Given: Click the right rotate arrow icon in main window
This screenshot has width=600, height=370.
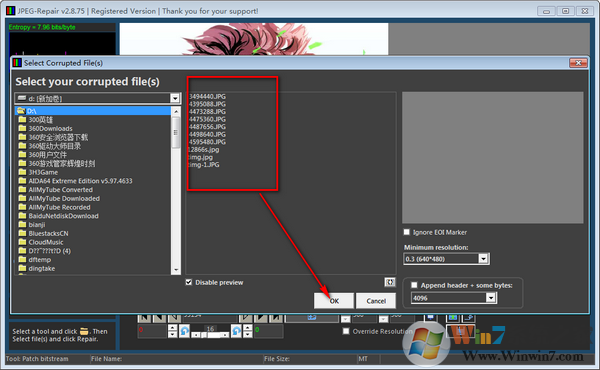Looking at the screenshot, I should pos(236,331).
